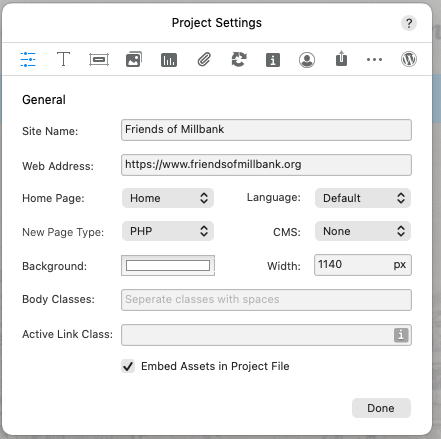Open the Language dropdown

[363, 198]
